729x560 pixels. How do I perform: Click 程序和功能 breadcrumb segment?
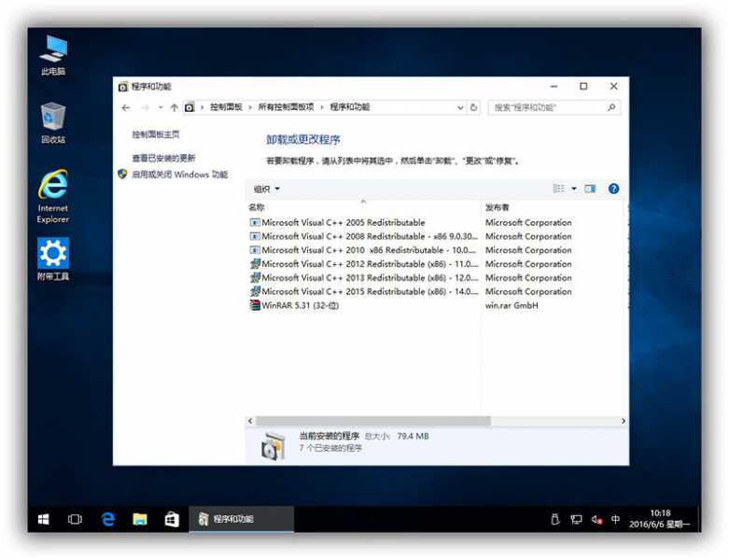coord(350,107)
